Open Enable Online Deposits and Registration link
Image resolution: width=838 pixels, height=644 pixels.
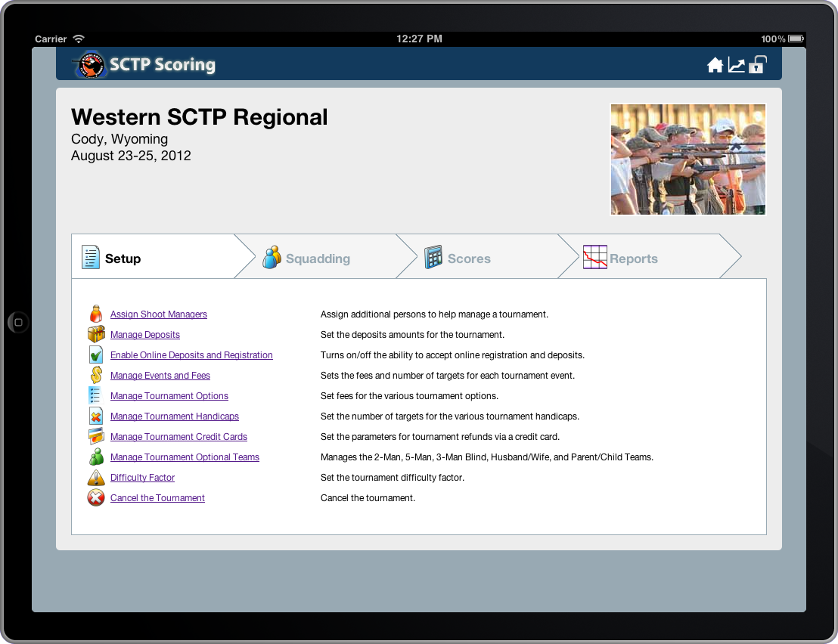point(191,355)
